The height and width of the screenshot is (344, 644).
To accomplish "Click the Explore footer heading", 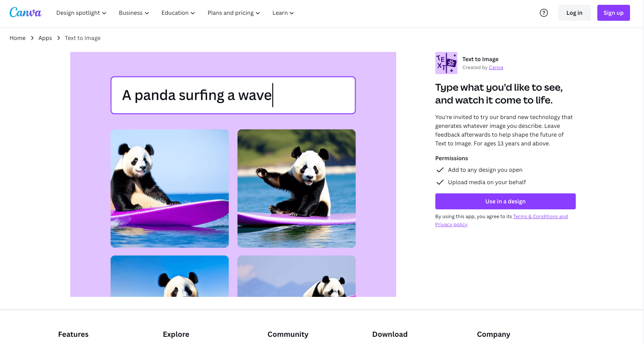I will tap(176, 334).
